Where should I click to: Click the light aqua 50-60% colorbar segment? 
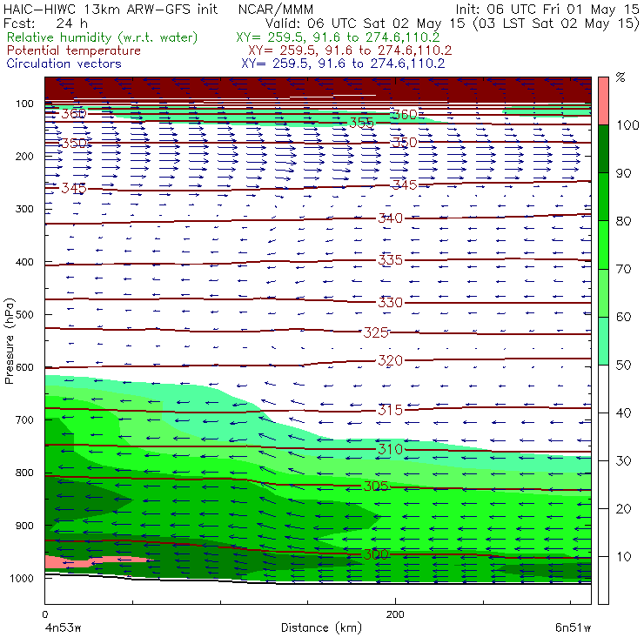tap(603, 341)
